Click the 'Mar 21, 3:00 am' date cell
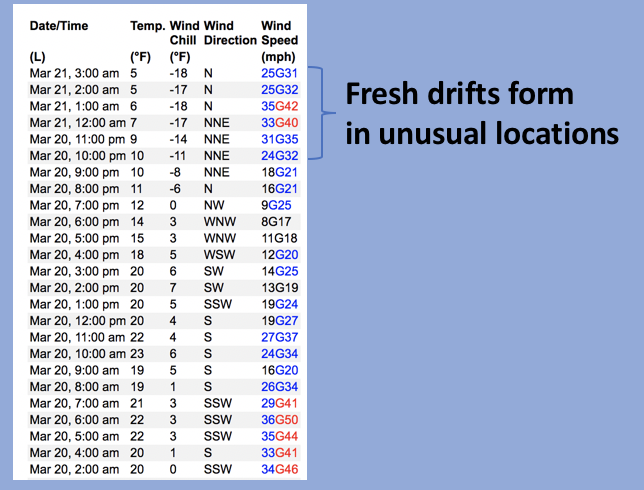The height and width of the screenshot is (490, 644). click(74, 72)
